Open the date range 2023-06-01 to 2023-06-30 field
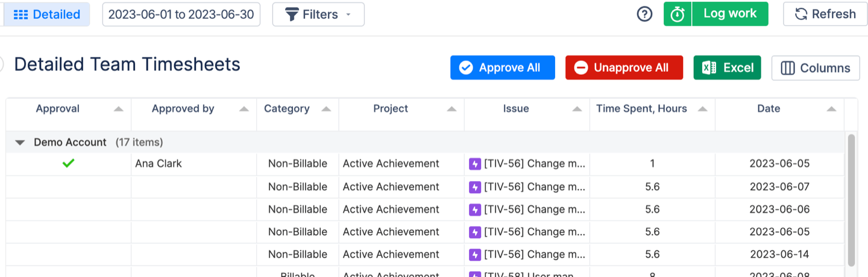 [x=181, y=14]
